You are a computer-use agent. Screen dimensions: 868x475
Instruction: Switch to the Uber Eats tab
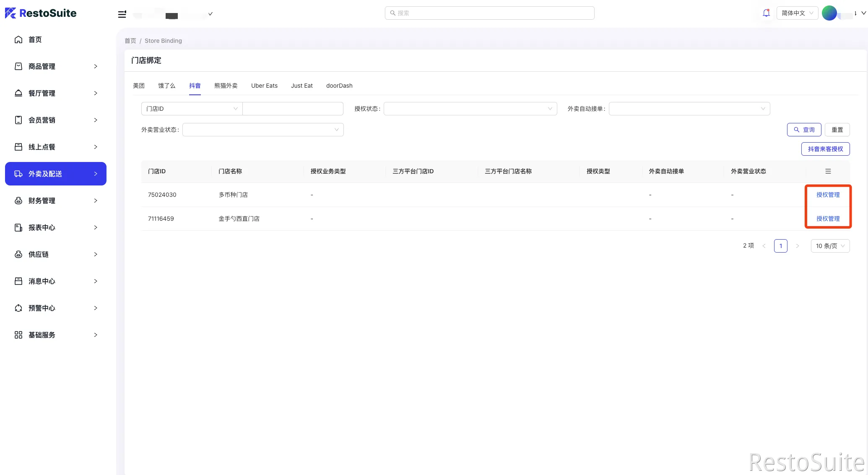click(264, 86)
